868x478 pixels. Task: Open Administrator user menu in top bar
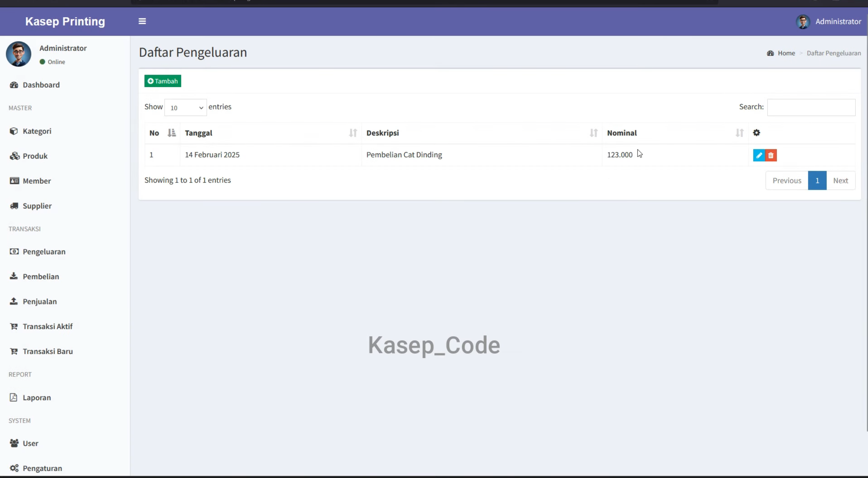(828, 21)
